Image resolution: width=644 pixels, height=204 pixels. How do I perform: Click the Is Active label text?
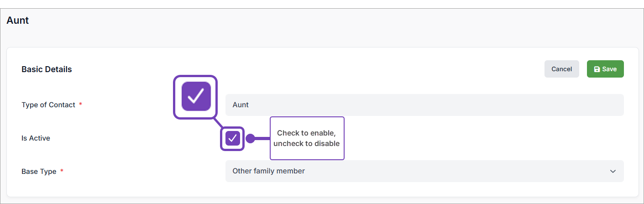point(36,138)
